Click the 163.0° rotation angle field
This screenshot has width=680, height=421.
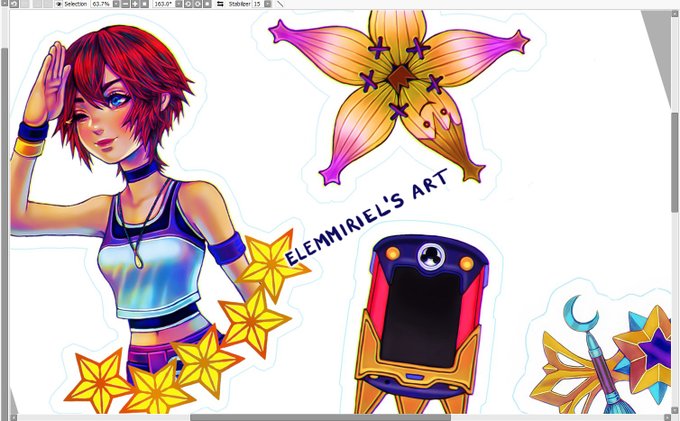tap(163, 4)
